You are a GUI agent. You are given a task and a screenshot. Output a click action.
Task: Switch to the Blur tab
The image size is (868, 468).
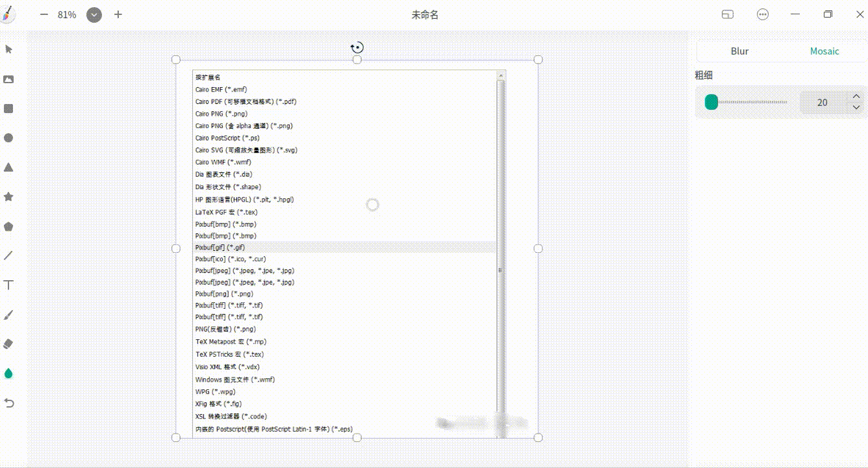(x=739, y=51)
